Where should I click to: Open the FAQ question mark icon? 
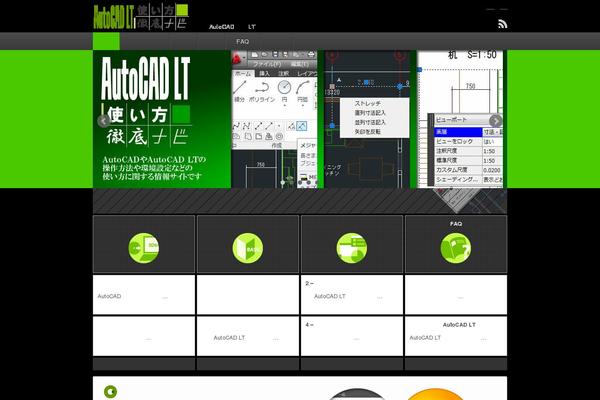pos(456,248)
